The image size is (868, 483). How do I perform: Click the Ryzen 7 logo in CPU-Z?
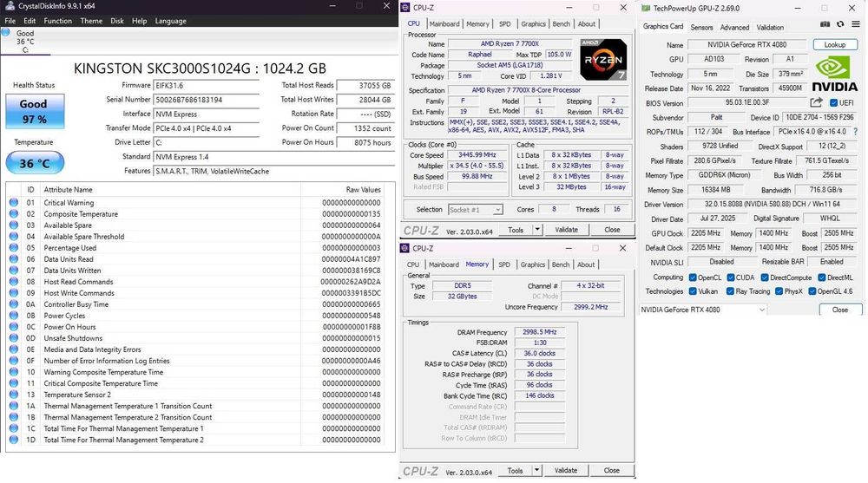[x=603, y=59]
